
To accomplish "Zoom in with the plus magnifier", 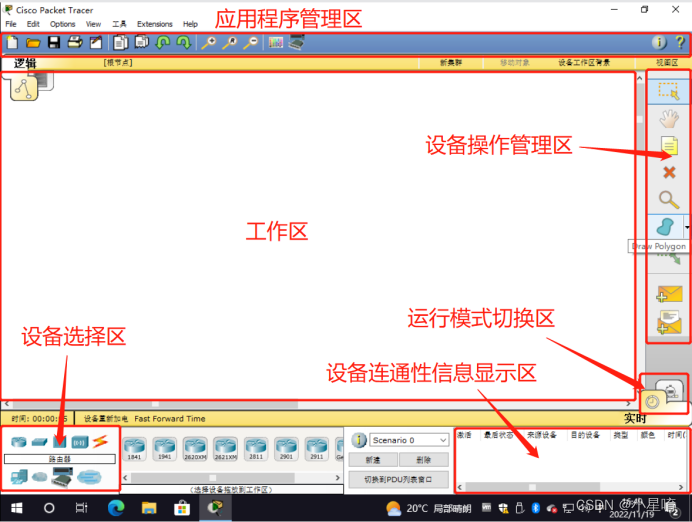I will click(x=208, y=43).
